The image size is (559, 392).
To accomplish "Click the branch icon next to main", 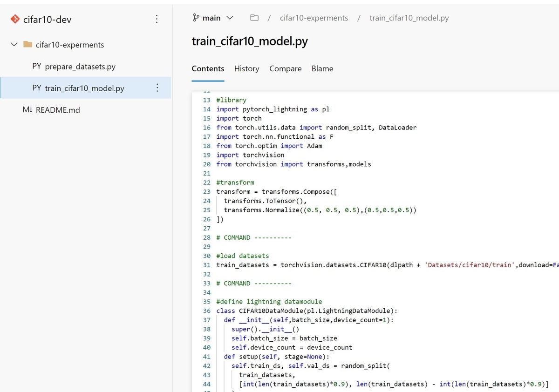I will [196, 18].
